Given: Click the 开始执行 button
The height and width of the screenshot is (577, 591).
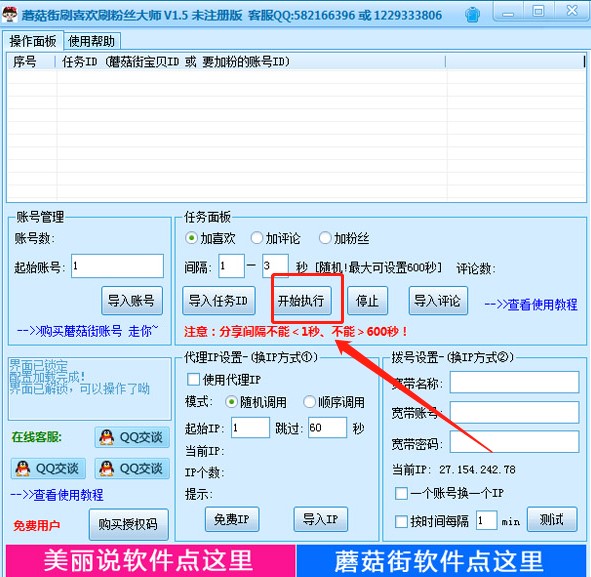Looking at the screenshot, I should (302, 300).
